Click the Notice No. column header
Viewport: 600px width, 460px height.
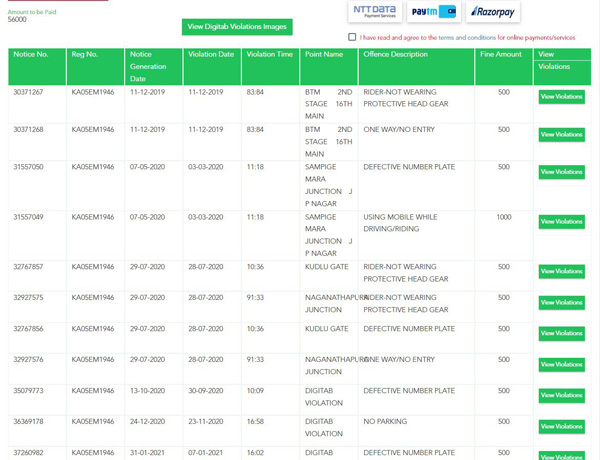point(30,54)
